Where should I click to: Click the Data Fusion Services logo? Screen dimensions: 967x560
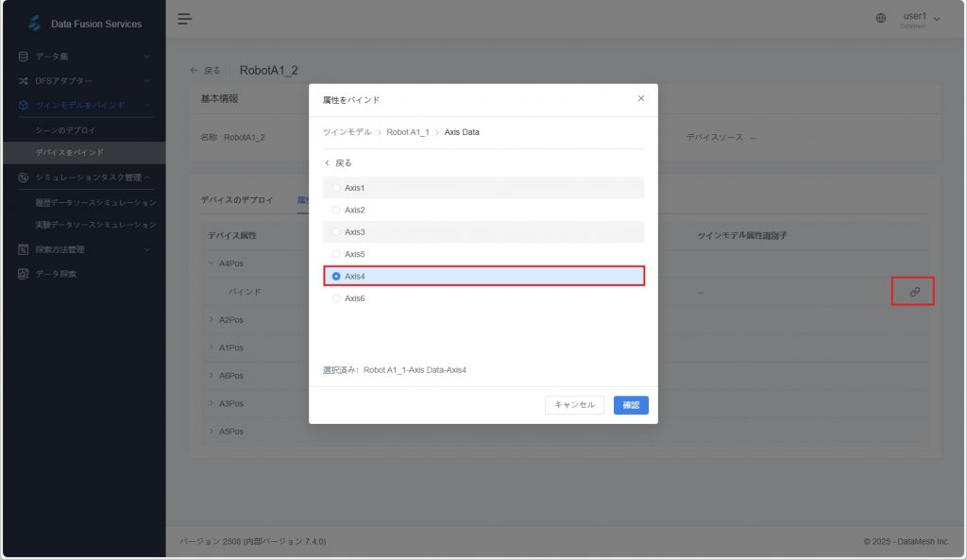[x=35, y=23]
